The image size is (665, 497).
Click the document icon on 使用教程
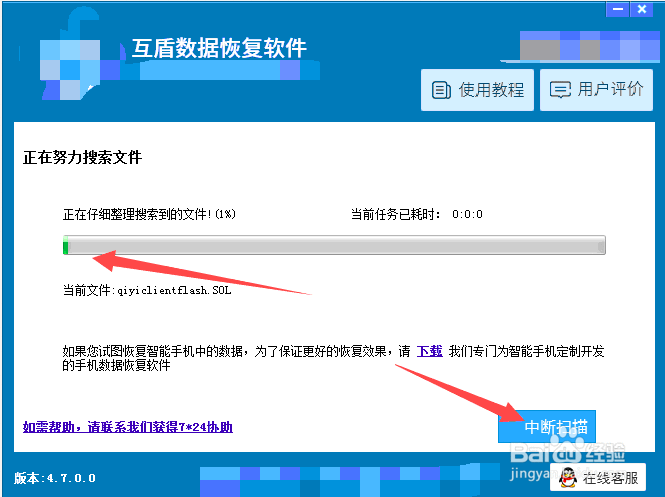[441, 90]
